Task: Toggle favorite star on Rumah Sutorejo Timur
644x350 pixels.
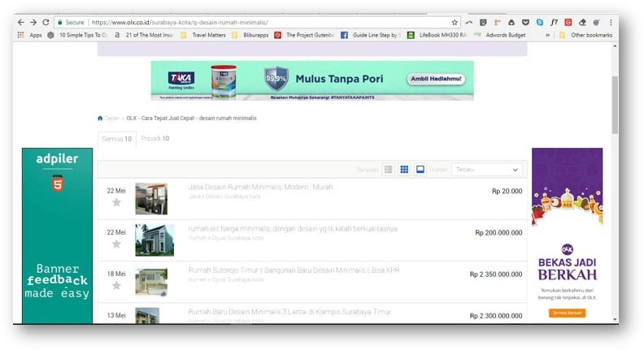Action: (x=116, y=286)
